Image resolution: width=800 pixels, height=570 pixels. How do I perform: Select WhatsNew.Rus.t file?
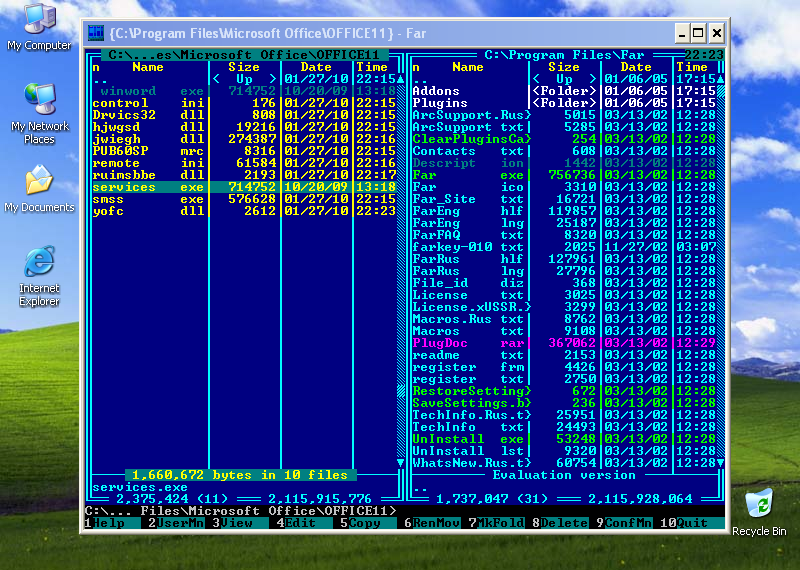564,463
